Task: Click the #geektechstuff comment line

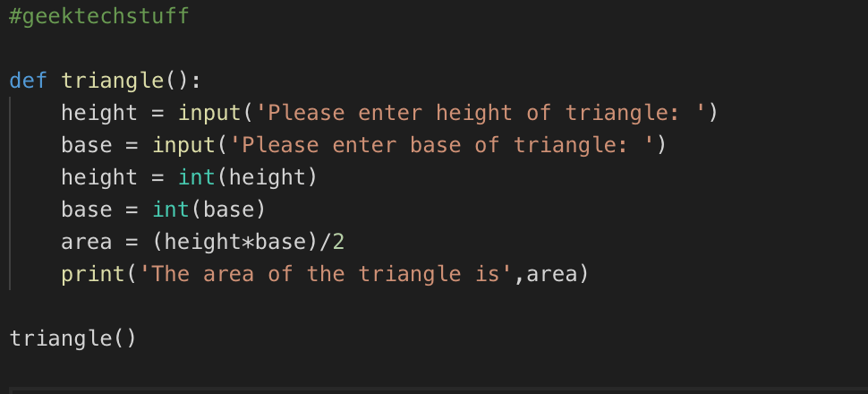Action: pos(99,17)
